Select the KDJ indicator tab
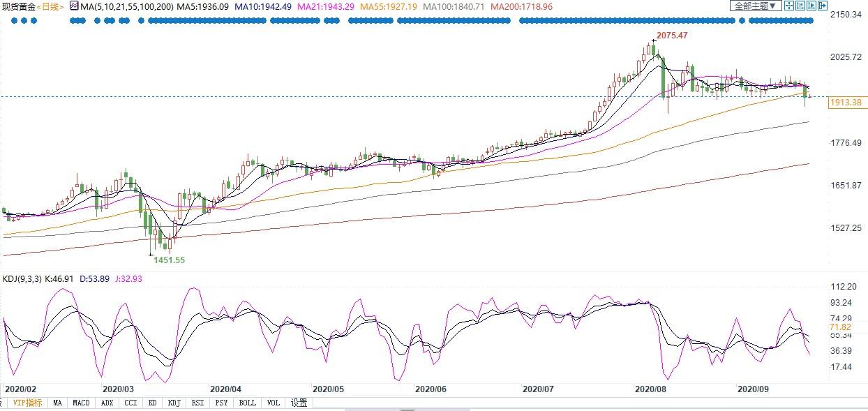 click(174, 403)
